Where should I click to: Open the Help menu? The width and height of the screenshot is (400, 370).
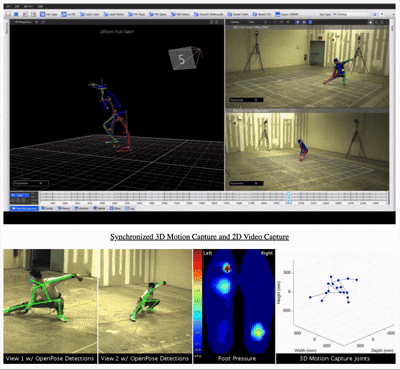coord(40,6)
